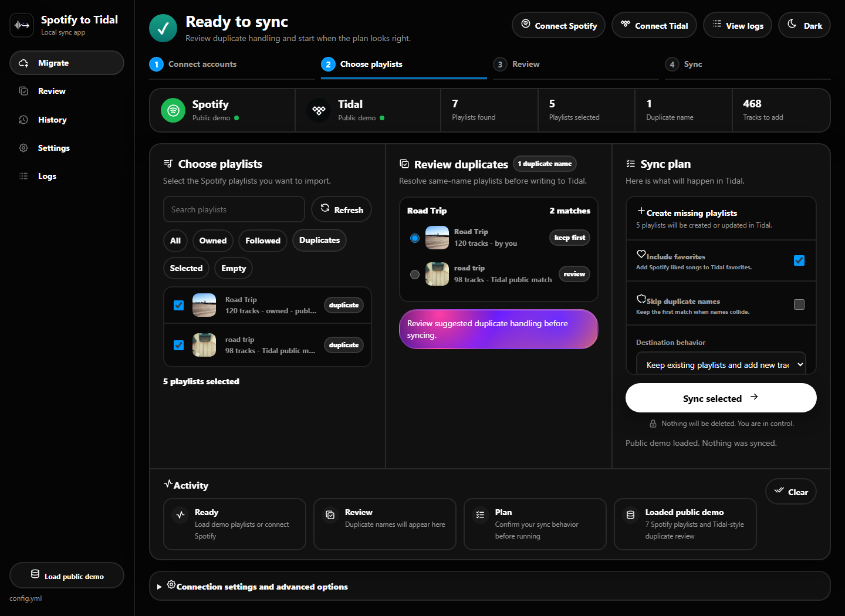Open the Destination behavior dropdown

pos(721,364)
